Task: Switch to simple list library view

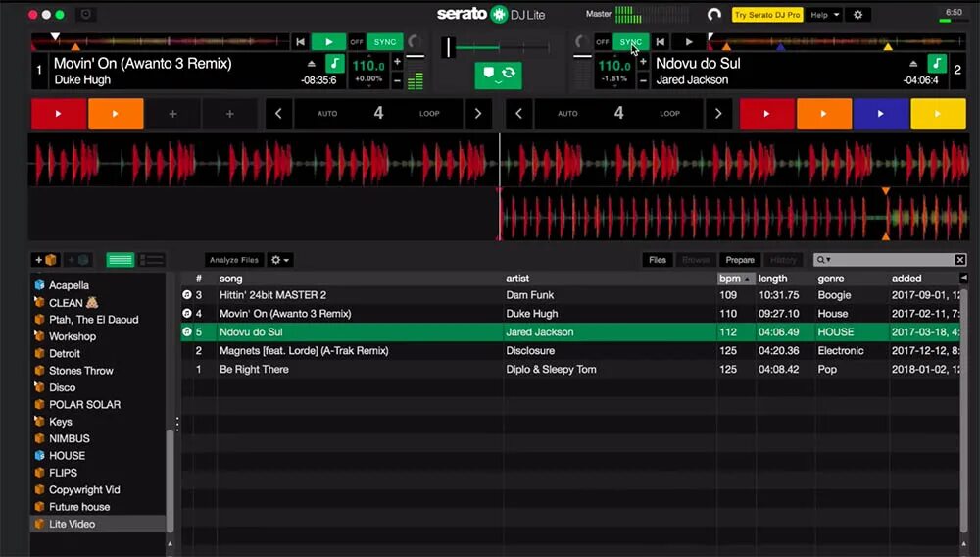Action: [x=120, y=260]
